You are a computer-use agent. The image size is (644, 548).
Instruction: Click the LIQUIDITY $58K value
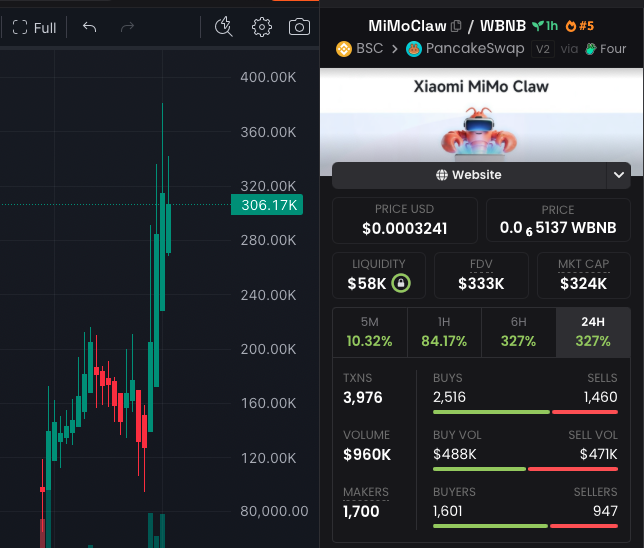(366, 283)
